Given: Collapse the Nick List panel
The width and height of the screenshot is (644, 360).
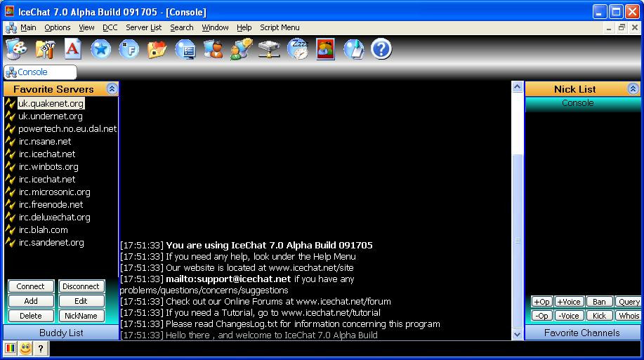Looking at the screenshot, I should coord(633,88).
